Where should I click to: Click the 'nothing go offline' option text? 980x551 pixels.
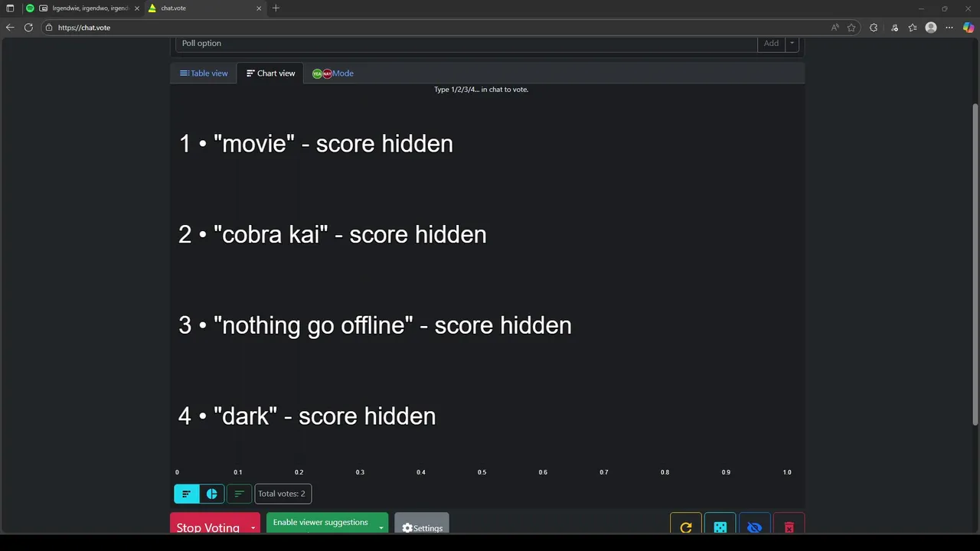374,325
